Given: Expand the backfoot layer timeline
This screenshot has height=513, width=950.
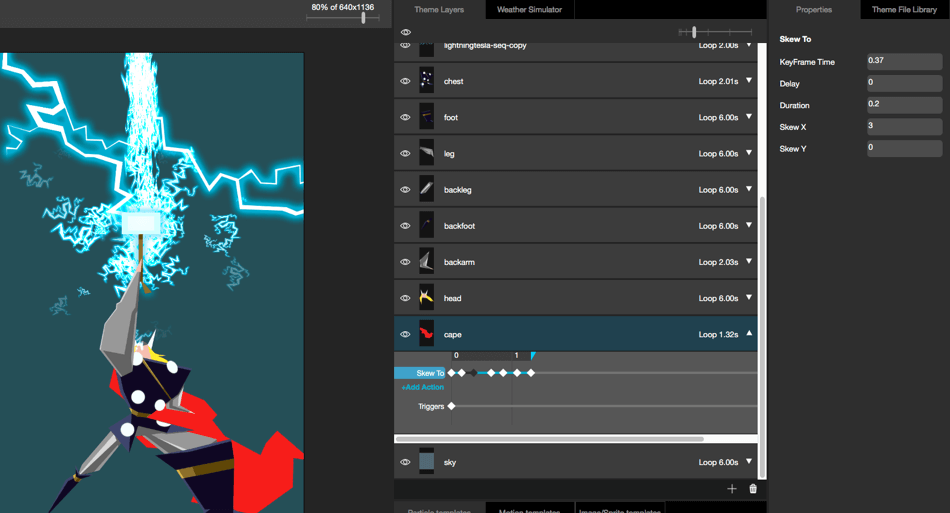Looking at the screenshot, I should coord(749,225).
